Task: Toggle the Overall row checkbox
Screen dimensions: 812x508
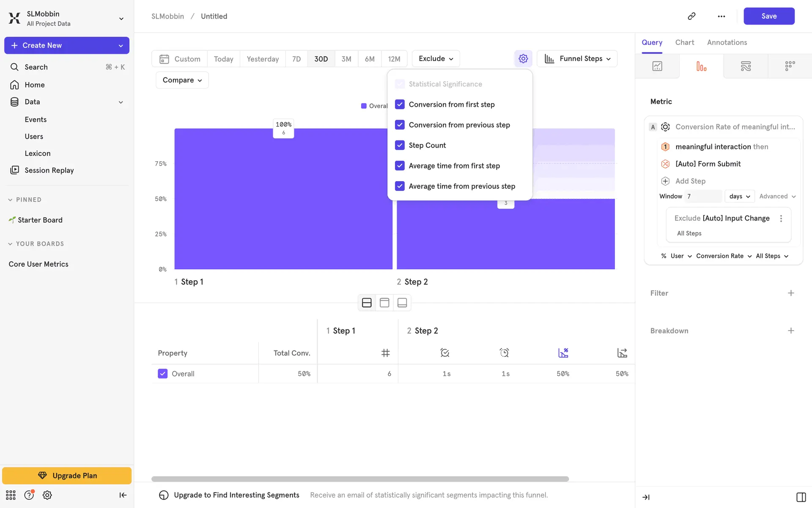Action: tap(163, 374)
